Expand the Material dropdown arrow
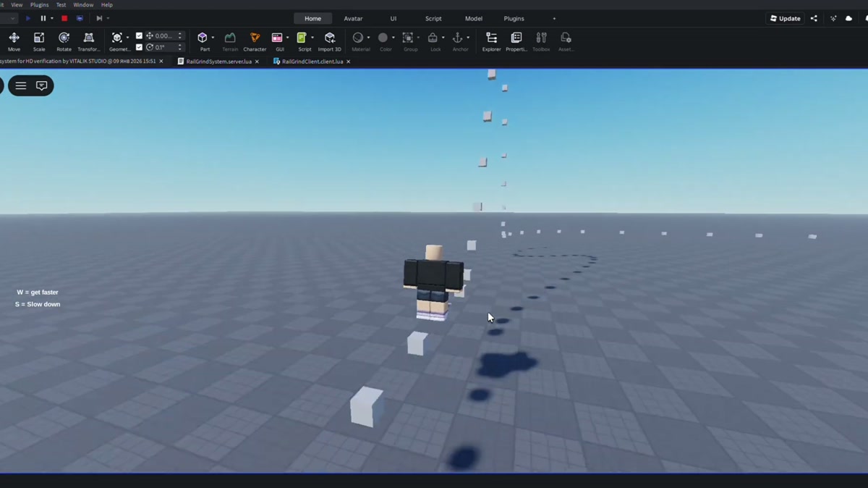Screen dimensions: 868x488 368,38
